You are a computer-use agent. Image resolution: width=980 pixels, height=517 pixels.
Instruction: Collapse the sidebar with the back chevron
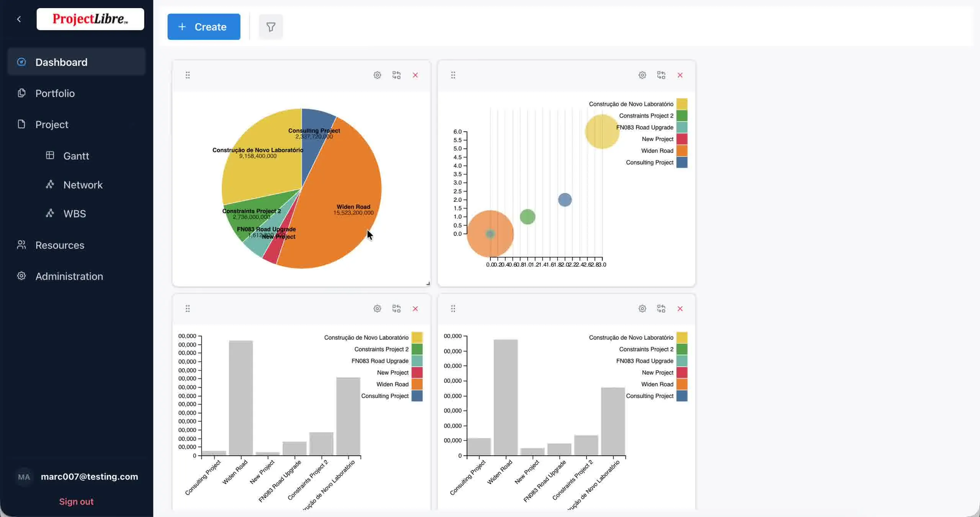19,19
